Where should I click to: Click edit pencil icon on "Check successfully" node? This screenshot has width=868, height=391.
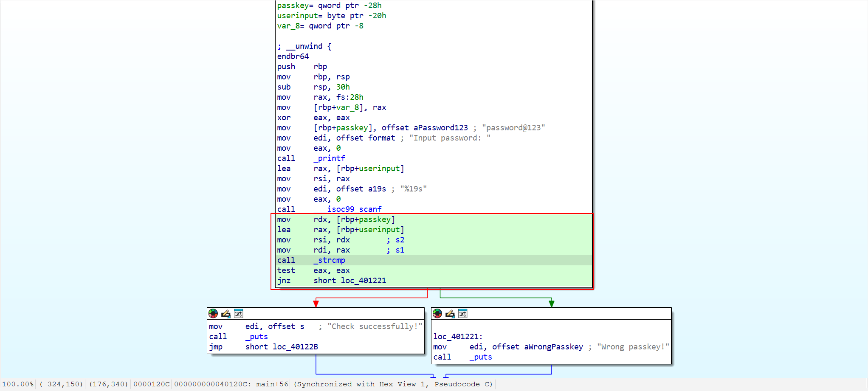tap(226, 314)
